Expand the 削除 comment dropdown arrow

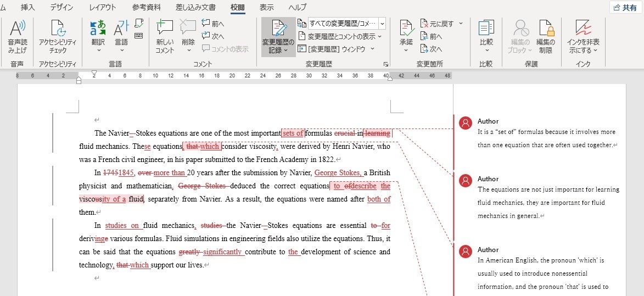pyautogui.click(x=188, y=51)
